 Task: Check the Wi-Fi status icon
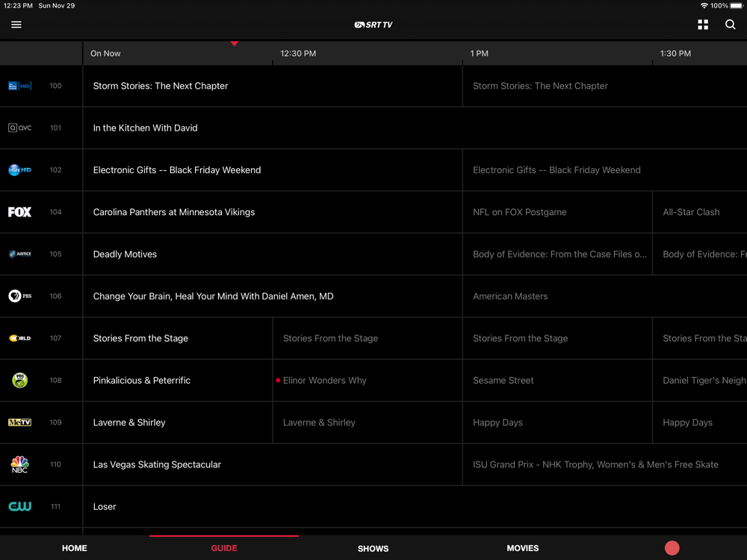coord(704,6)
